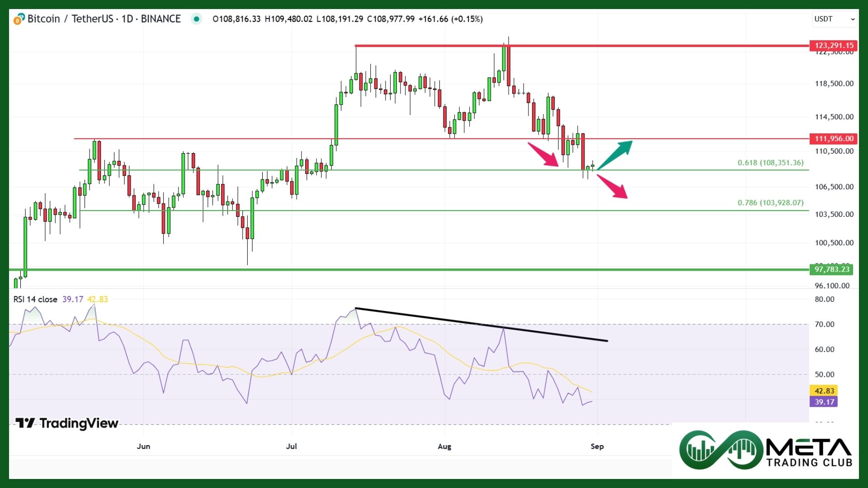Click the Jul label on time axis
This screenshot has width=868, height=488.
click(292, 446)
